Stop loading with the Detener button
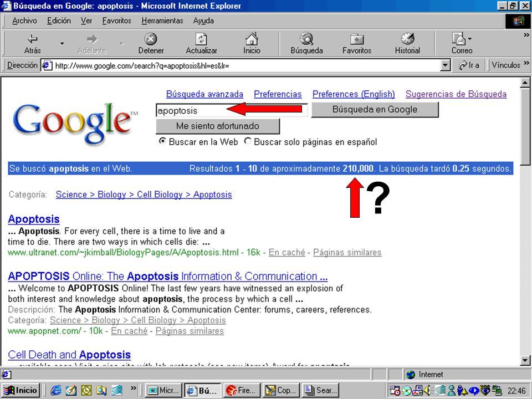 click(x=151, y=43)
